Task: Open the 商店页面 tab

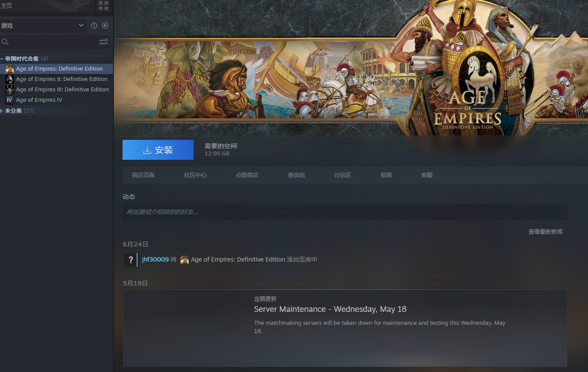Action: [x=143, y=175]
